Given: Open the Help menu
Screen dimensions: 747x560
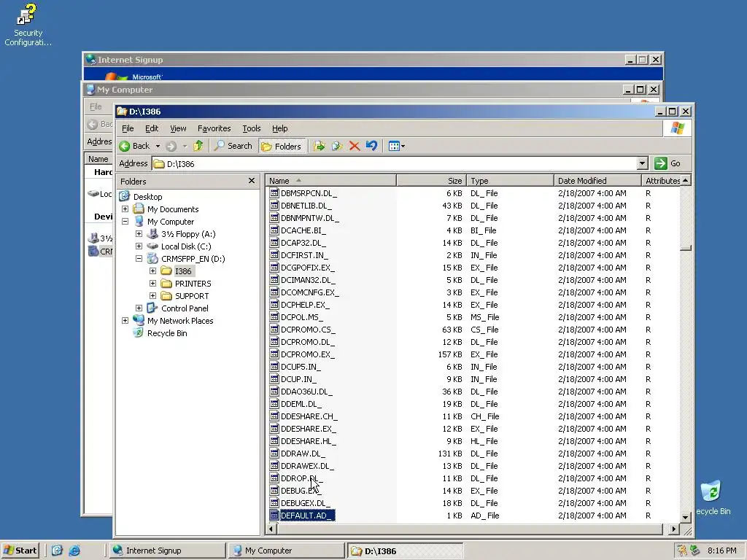Looking at the screenshot, I should 279,128.
